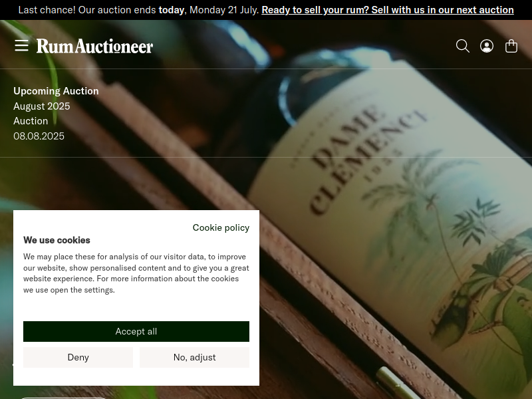Click the partially visible button under the cookie dialog

click(x=63, y=398)
